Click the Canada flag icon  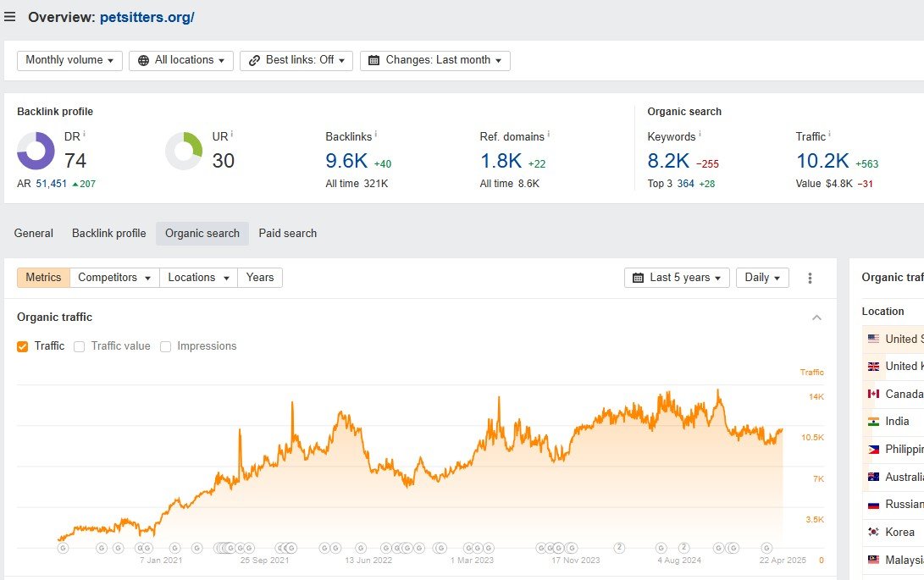point(873,394)
